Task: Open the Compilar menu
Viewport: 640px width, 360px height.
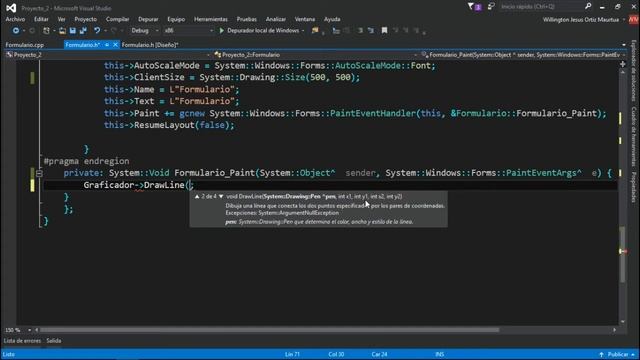Action: (x=117, y=19)
